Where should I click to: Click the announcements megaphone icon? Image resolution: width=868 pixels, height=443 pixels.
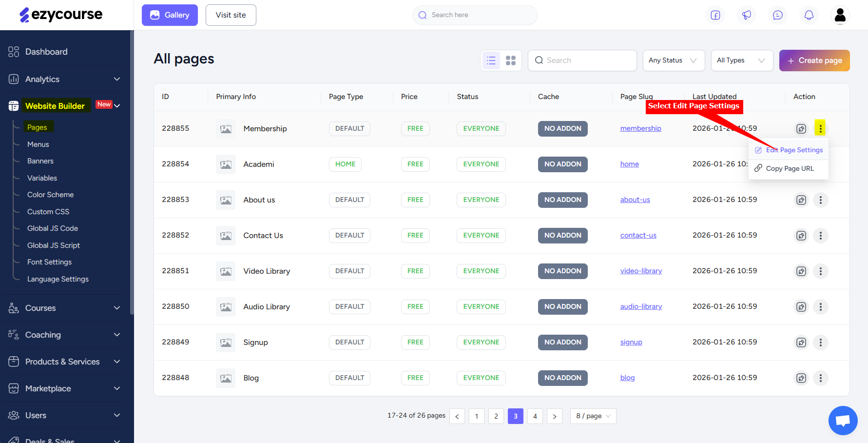[x=746, y=15]
